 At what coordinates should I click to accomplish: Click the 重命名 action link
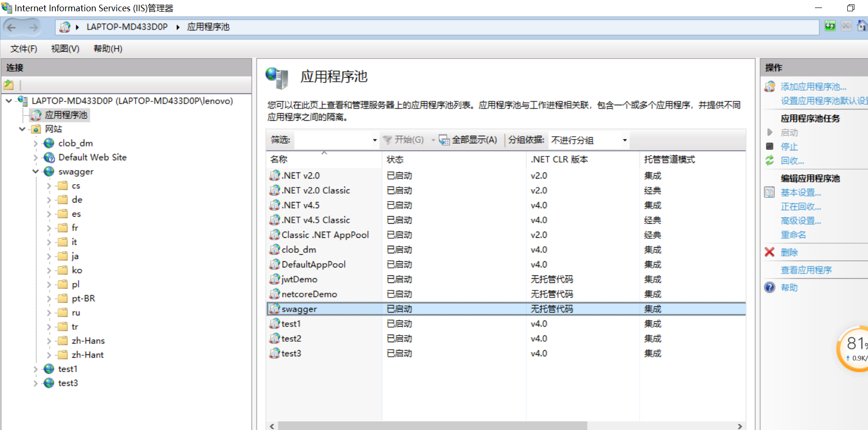[x=793, y=235]
